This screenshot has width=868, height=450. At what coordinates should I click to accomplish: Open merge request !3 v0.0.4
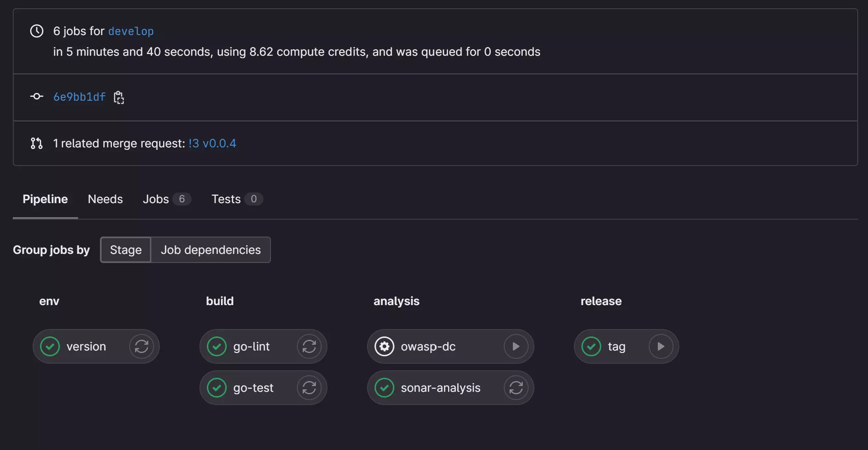[x=212, y=144]
